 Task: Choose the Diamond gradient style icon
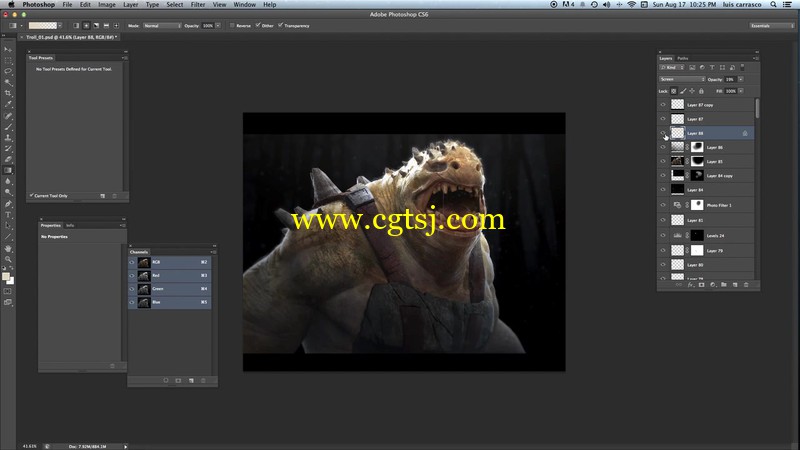tap(116, 26)
